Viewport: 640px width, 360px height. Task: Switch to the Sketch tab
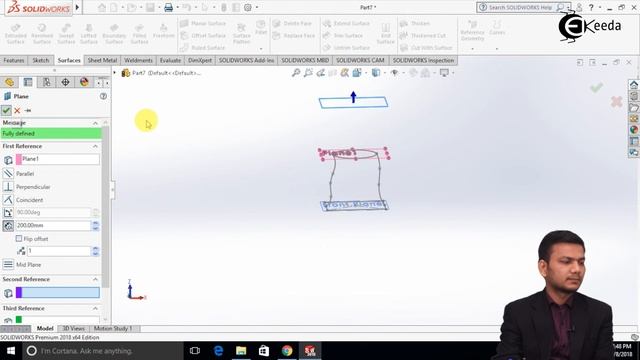click(40, 60)
